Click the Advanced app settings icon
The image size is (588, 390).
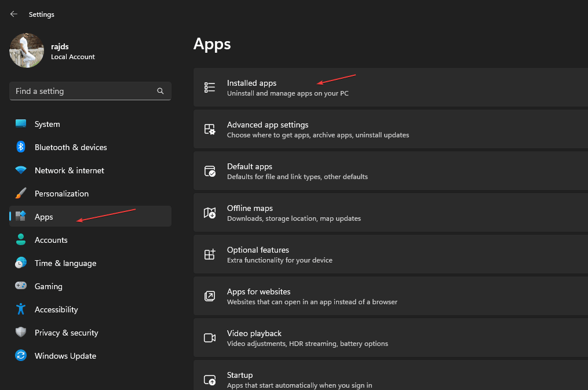tap(210, 129)
